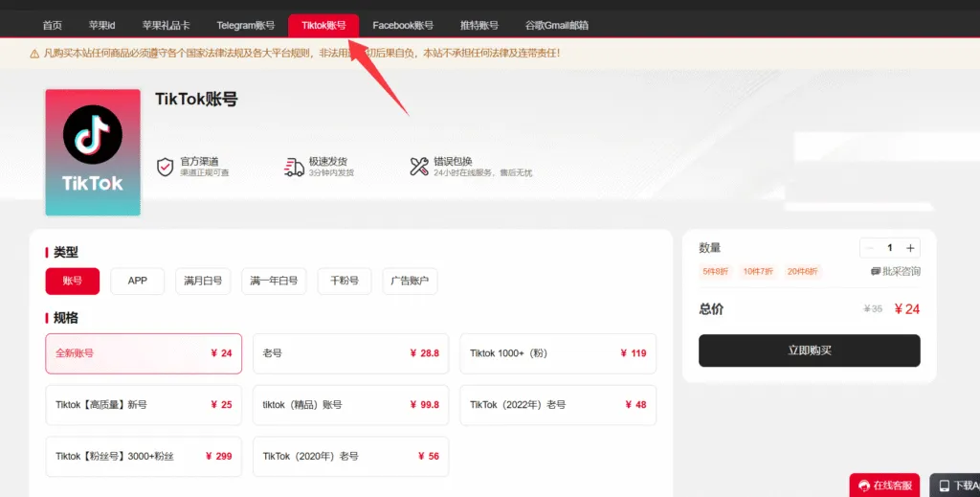Screen dimensions: 980x497
Task: Switch to Telegram账号 tab
Action: click(246, 26)
